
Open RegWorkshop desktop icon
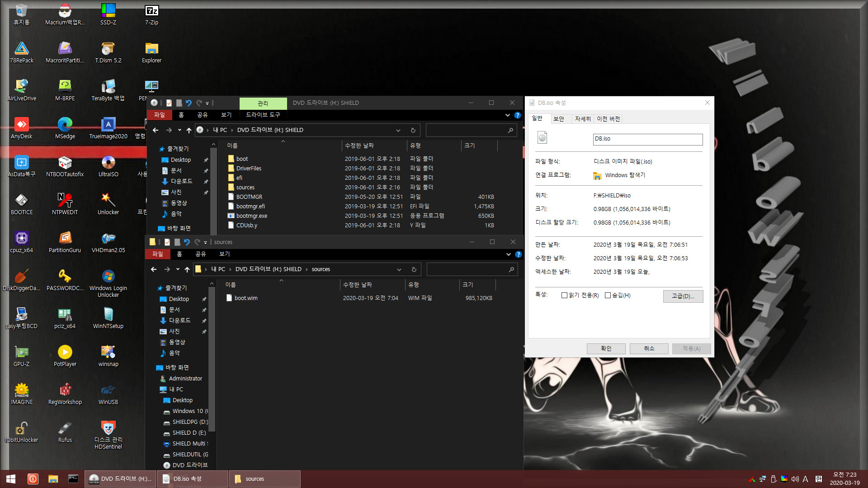65,394
